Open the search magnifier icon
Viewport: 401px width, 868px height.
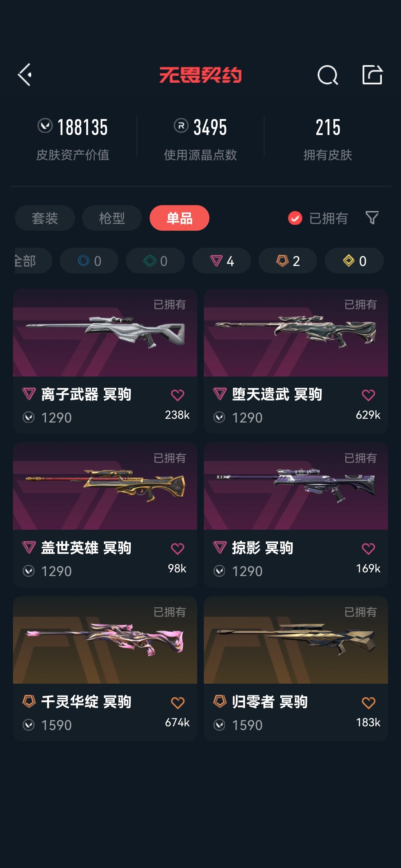pos(328,75)
